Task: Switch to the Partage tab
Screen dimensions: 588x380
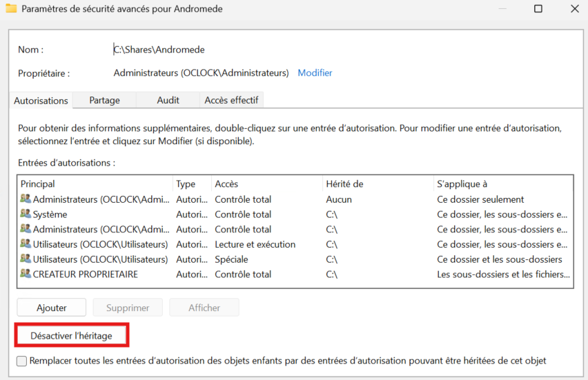Action: coord(104,100)
